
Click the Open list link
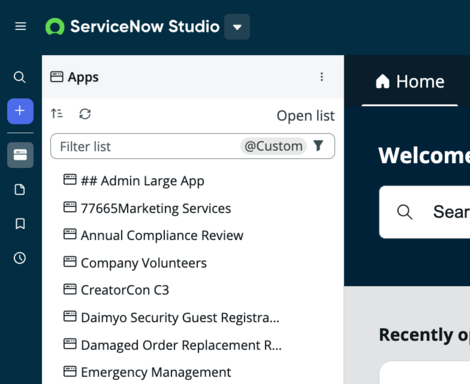[305, 116]
